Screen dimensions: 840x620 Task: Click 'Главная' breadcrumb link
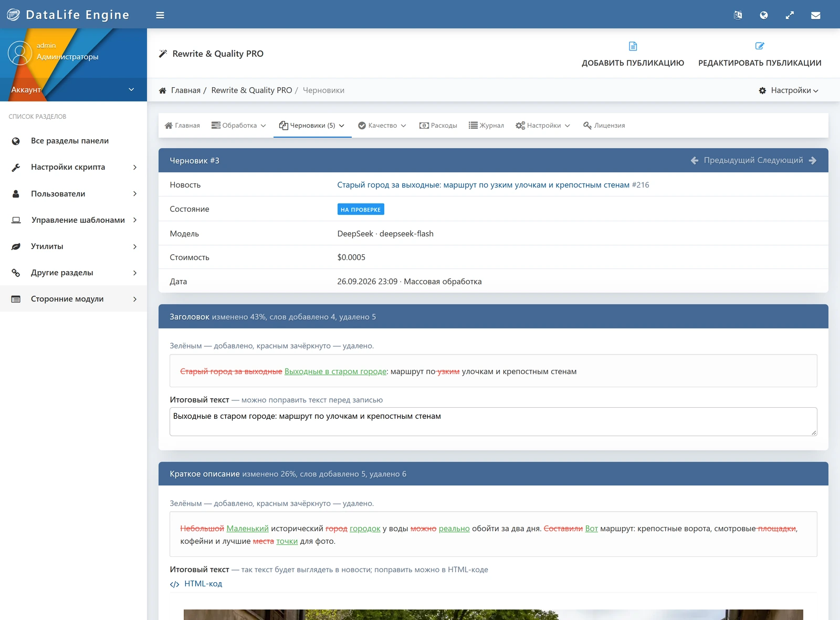click(x=186, y=90)
